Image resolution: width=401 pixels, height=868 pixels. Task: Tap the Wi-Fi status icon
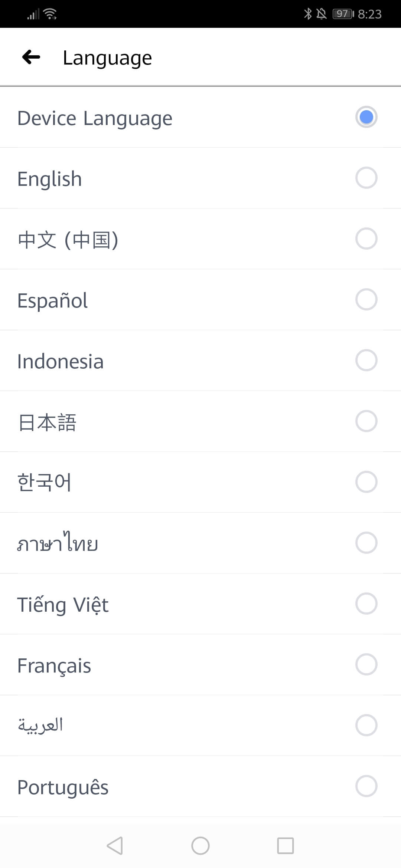pyautogui.click(x=50, y=14)
